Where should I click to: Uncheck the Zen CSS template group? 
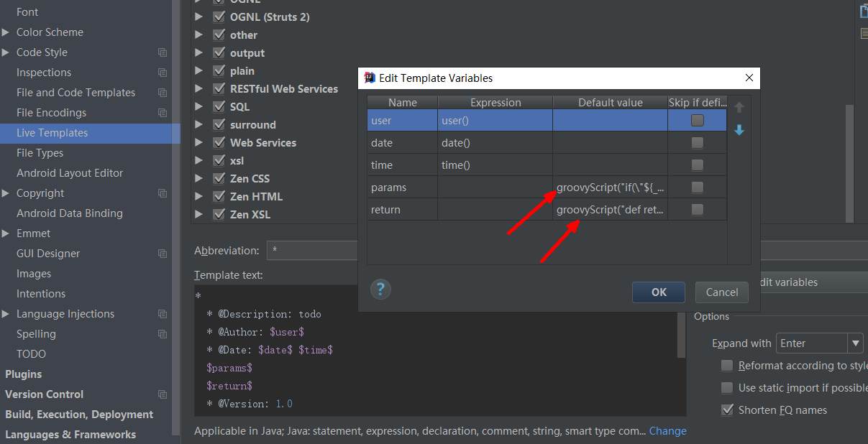(x=219, y=178)
